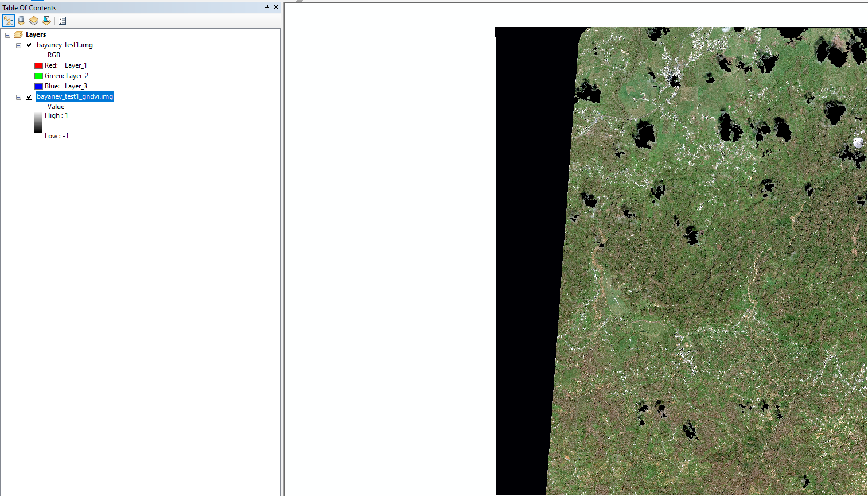The height and width of the screenshot is (496, 868).
Task: Select highlighted bayaney_test1_gndvi.img layer
Action: 75,96
